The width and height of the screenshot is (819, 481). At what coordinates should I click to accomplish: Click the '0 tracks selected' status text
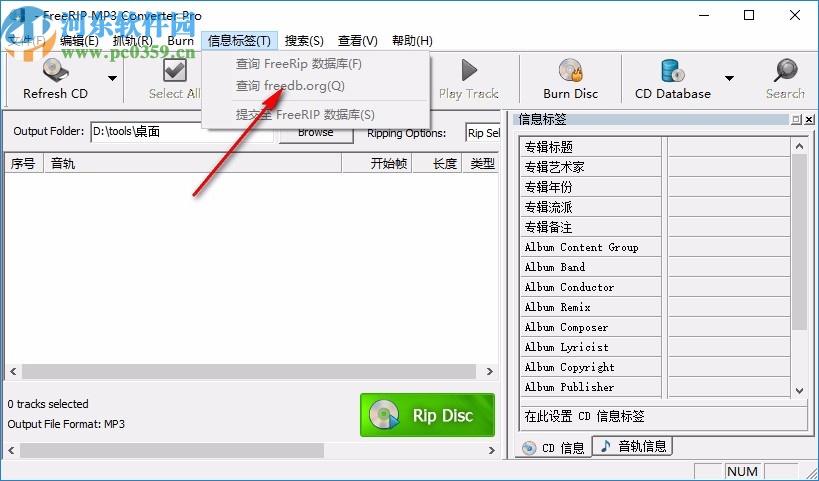tap(48, 404)
